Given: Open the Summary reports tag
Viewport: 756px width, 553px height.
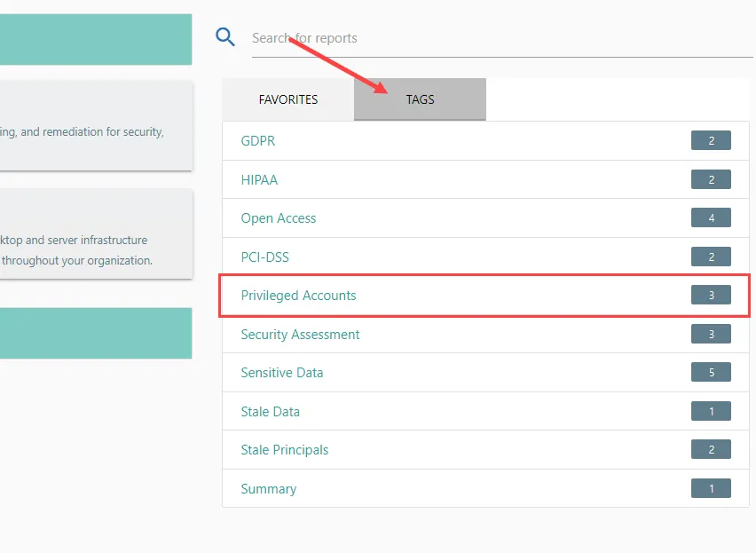Looking at the screenshot, I should pyautogui.click(x=268, y=488).
